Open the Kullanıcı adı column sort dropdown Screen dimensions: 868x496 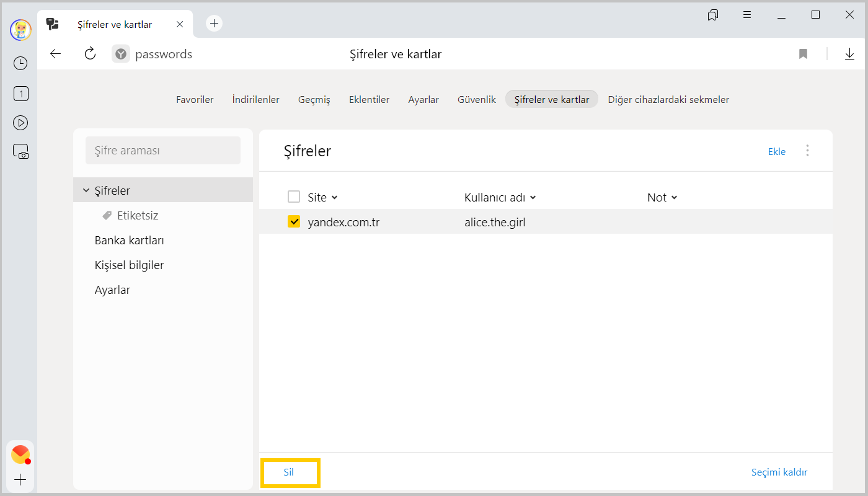pyautogui.click(x=500, y=197)
